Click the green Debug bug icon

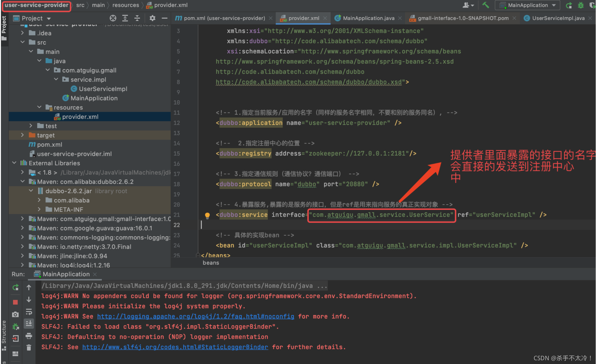click(580, 5)
